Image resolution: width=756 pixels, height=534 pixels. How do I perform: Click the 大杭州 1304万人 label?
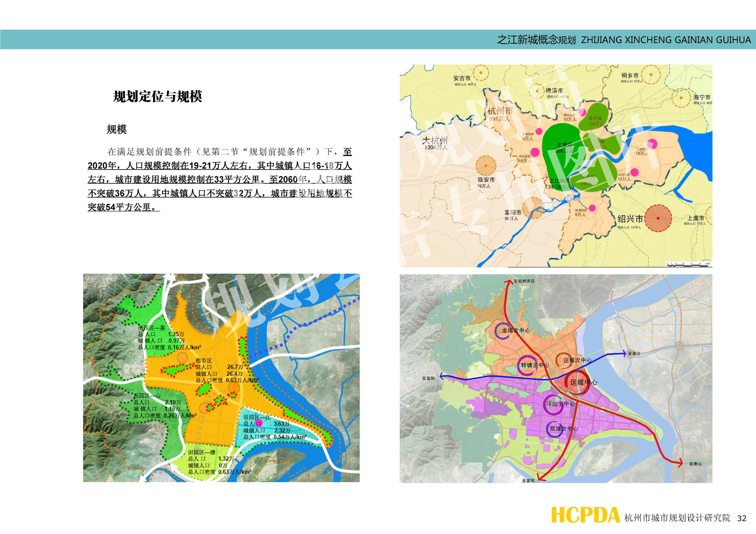(x=435, y=144)
